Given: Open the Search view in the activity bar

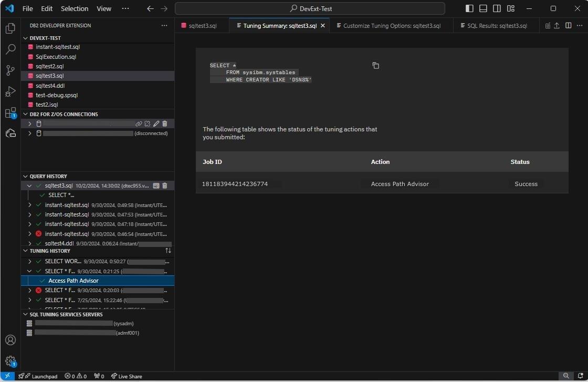Looking at the screenshot, I should coord(10,49).
